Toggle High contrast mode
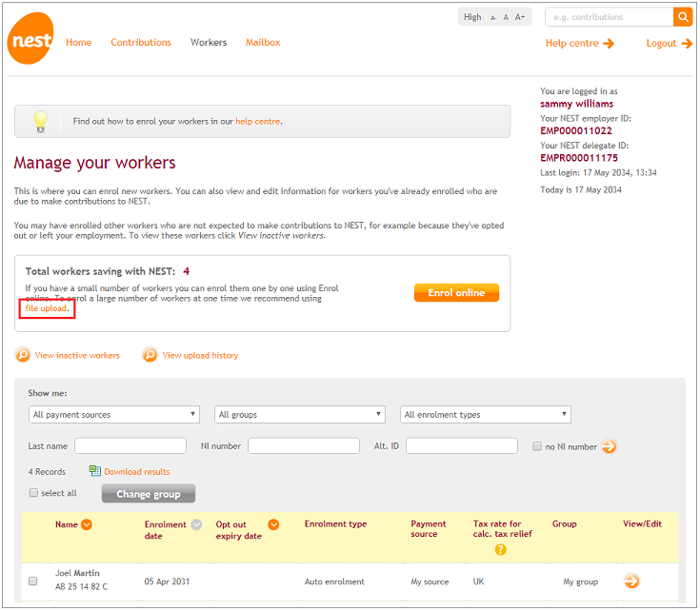Screen dimensions: 700x611 pos(472,17)
